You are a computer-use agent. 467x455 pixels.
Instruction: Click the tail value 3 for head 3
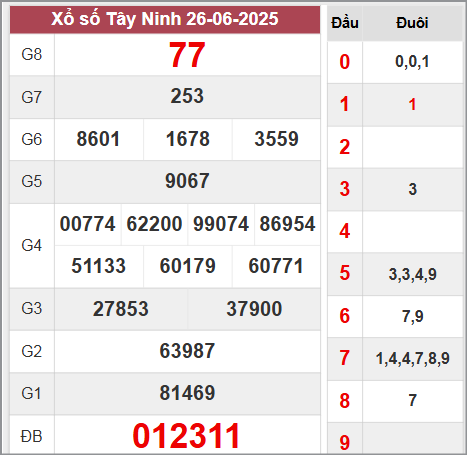point(413,189)
